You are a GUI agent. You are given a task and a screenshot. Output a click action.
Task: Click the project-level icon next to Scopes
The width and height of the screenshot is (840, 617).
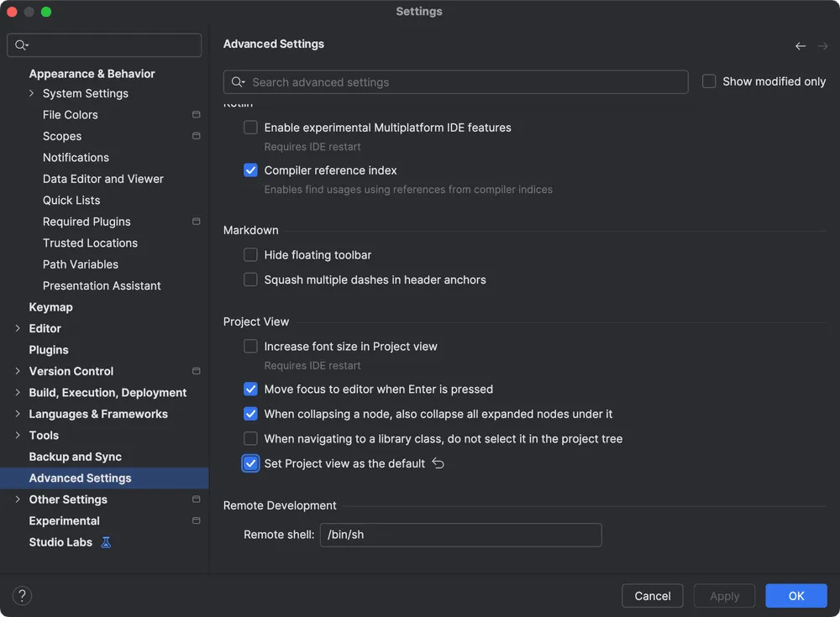pyautogui.click(x=196, y=135)
